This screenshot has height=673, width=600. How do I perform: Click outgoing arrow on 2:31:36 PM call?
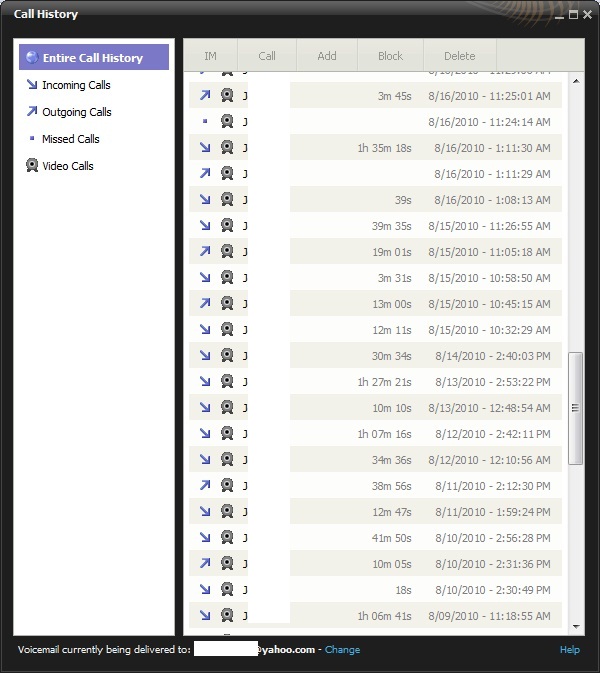pos(205,563)
